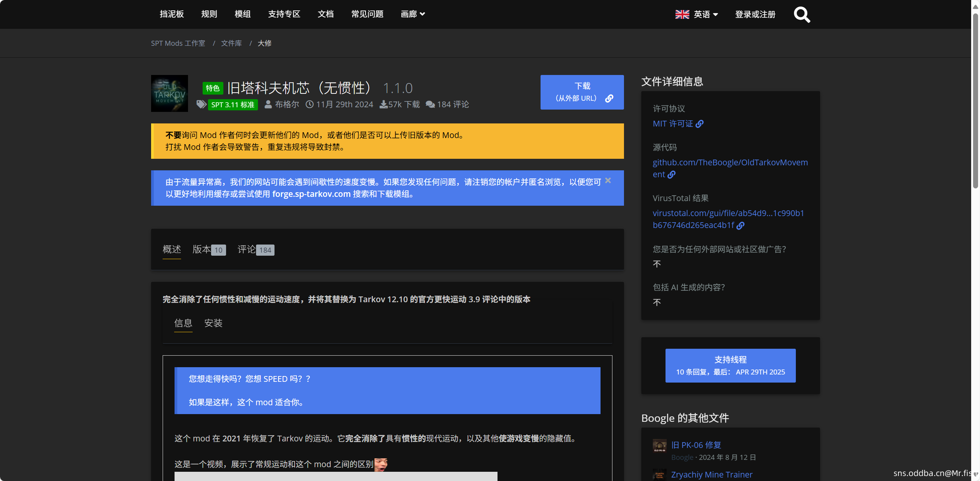Open the virustotal.com results link

coord(729,219)
